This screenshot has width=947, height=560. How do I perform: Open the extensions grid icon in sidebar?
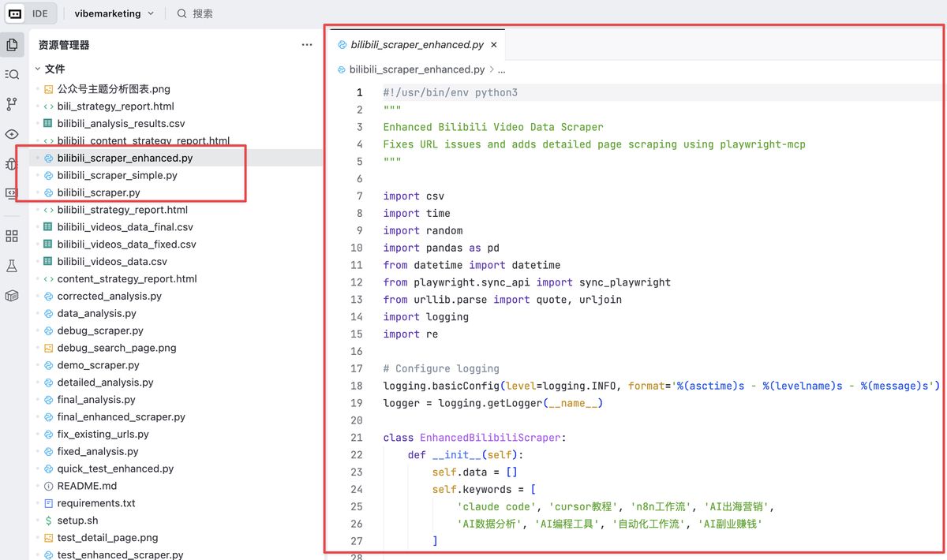[12, 237]
